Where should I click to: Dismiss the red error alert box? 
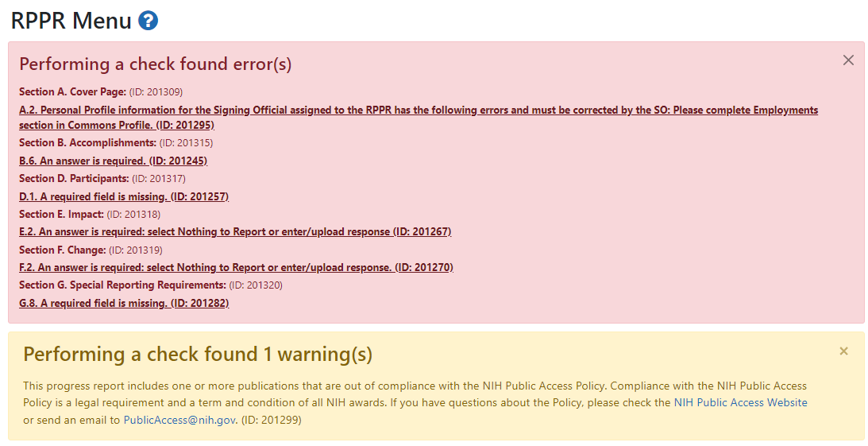pyautogui.click(x=847, y=60)
